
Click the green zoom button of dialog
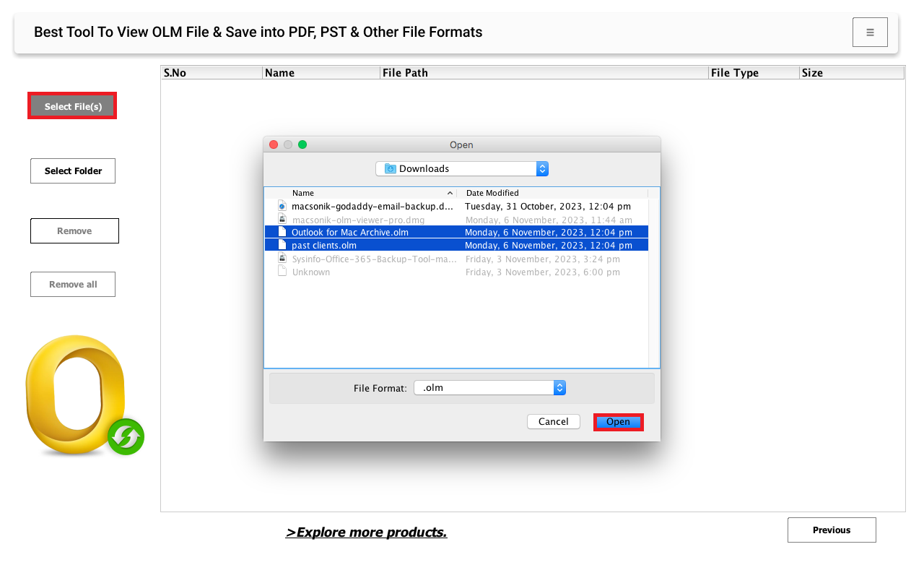click(302, 144)
